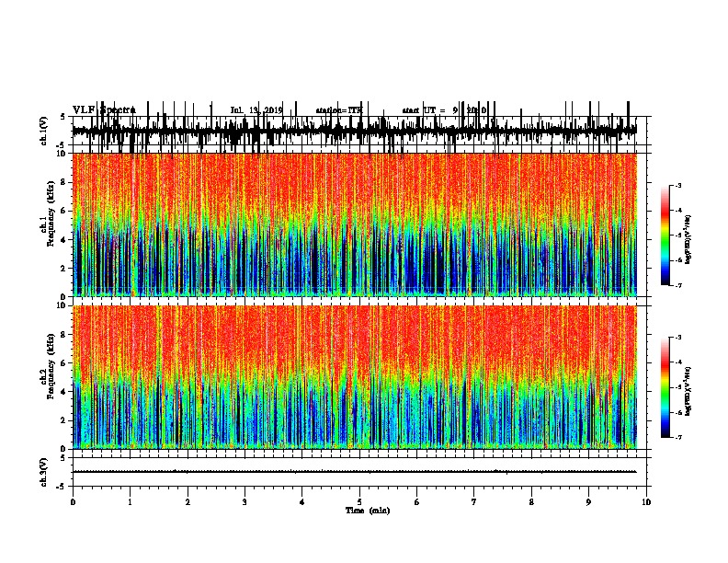
Task: Click time axis tick label "4"
Action: [302, 502]
